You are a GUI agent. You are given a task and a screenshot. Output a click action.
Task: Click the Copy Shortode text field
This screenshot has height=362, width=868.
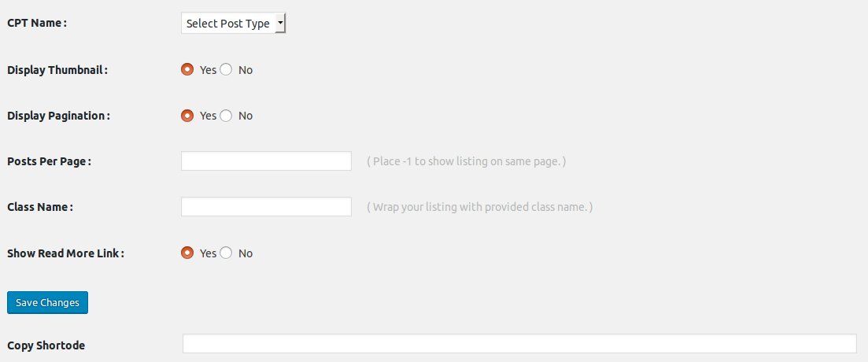(x=519, y=344)
